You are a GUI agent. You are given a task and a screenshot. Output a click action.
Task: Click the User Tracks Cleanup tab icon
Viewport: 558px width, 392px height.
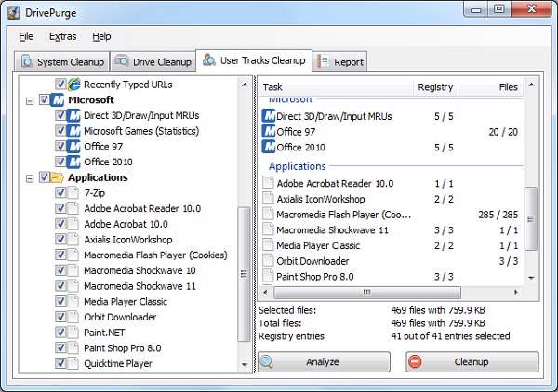(x=209, y=60)
